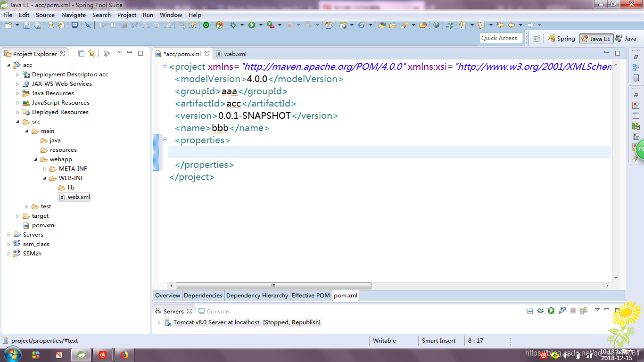Click the editor horizontal scrollbar
The height and width of the screenshot is (362, 644).
coord(273,286)
